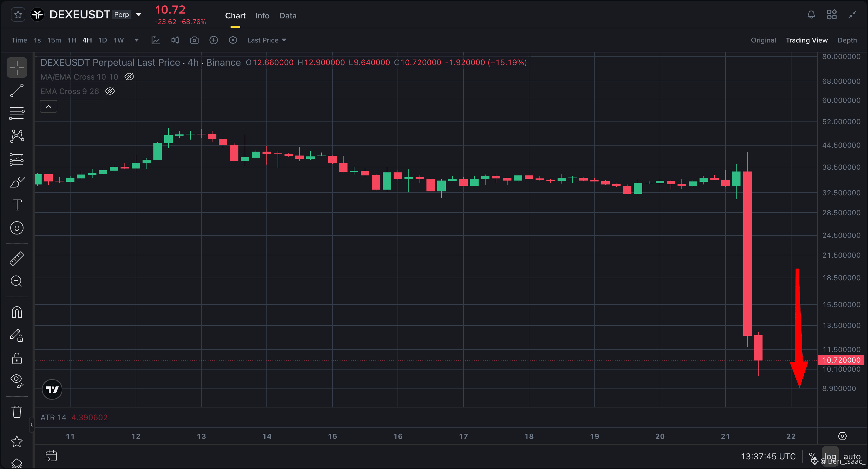Open chart settings hexagon icon

233,40
